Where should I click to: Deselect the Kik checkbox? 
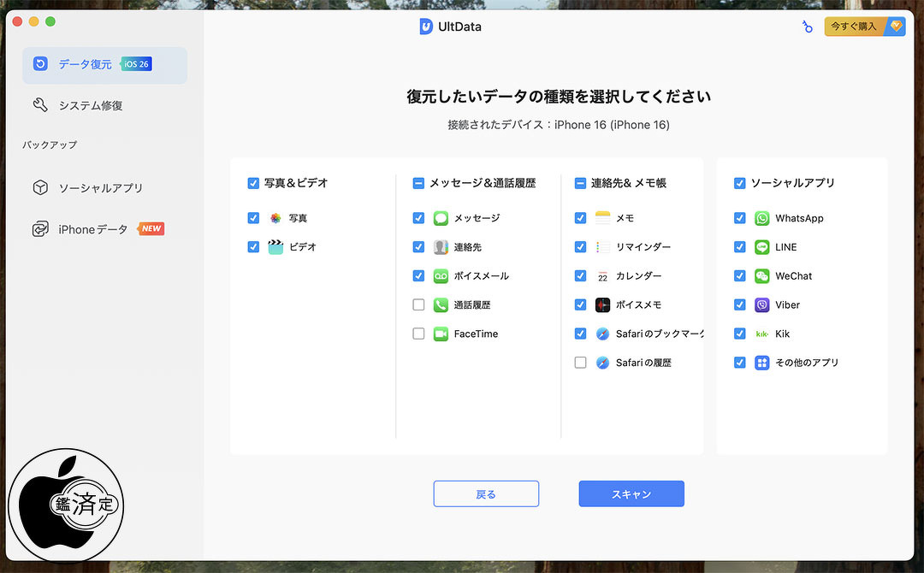coord(739,334)
